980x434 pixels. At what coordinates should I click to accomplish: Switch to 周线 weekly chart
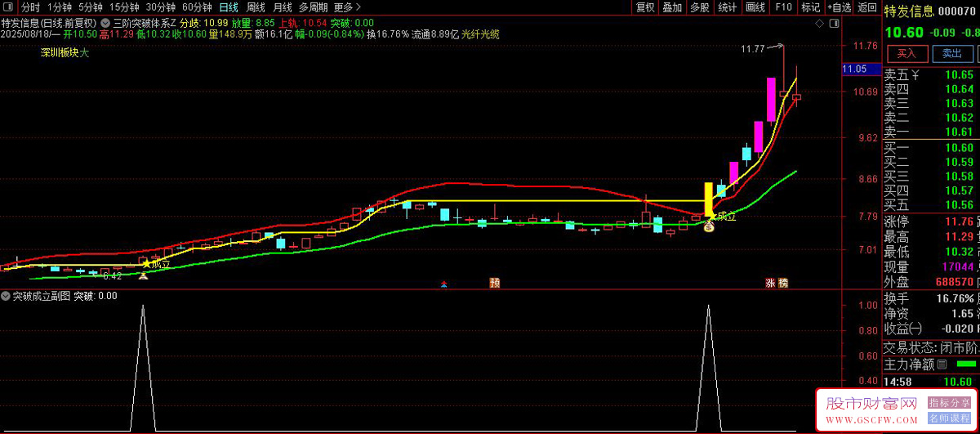(256, 7)
